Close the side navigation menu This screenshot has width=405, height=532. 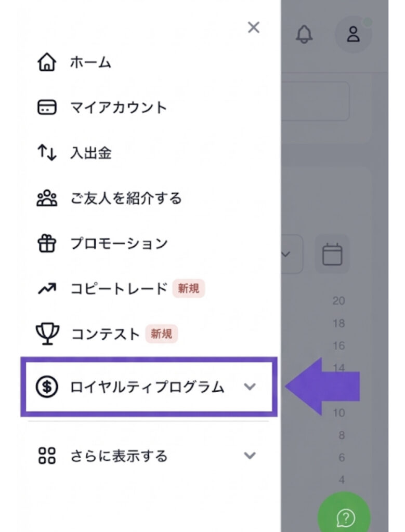[254, 28]
